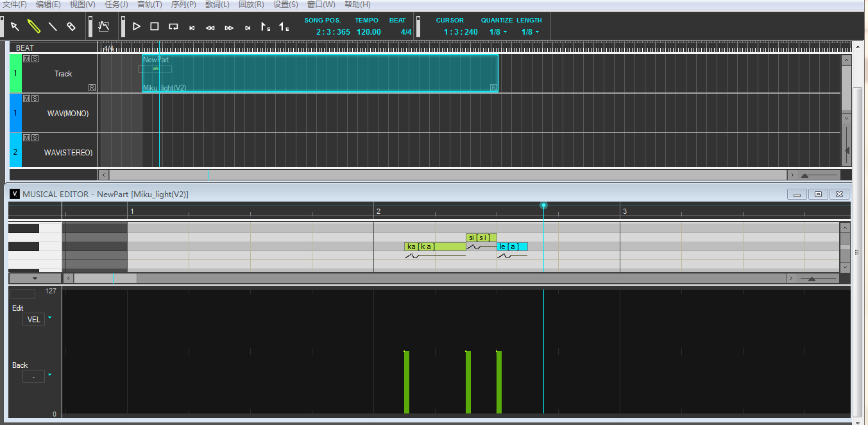The width and height of the screenshot is (868, 425).
Task: Stop playback with the square button
Action: [x=155, y=26]
